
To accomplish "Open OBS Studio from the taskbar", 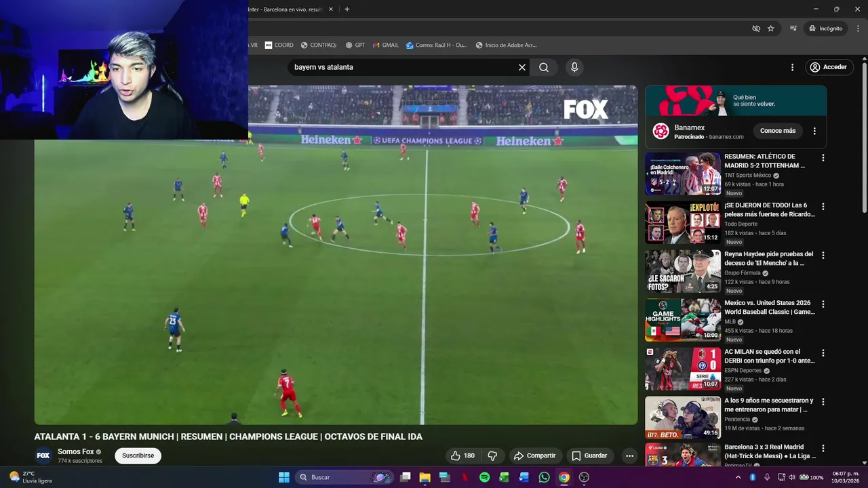I will (584, 477).
